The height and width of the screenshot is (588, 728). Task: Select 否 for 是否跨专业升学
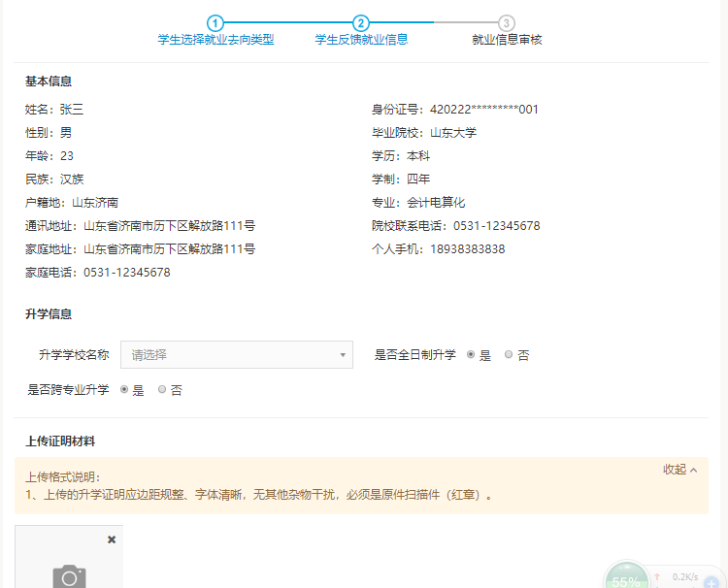click(x=162, y=390)
